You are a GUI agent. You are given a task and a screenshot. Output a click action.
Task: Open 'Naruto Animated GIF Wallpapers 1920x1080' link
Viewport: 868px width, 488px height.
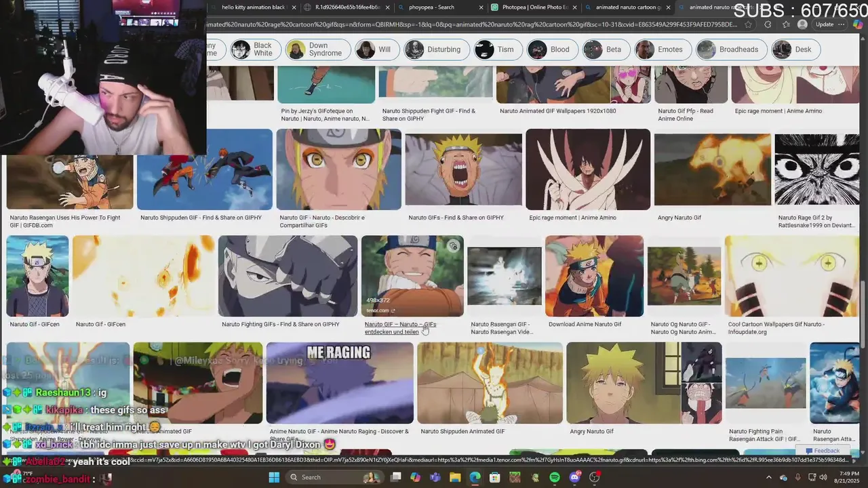(x=557, y=111)
